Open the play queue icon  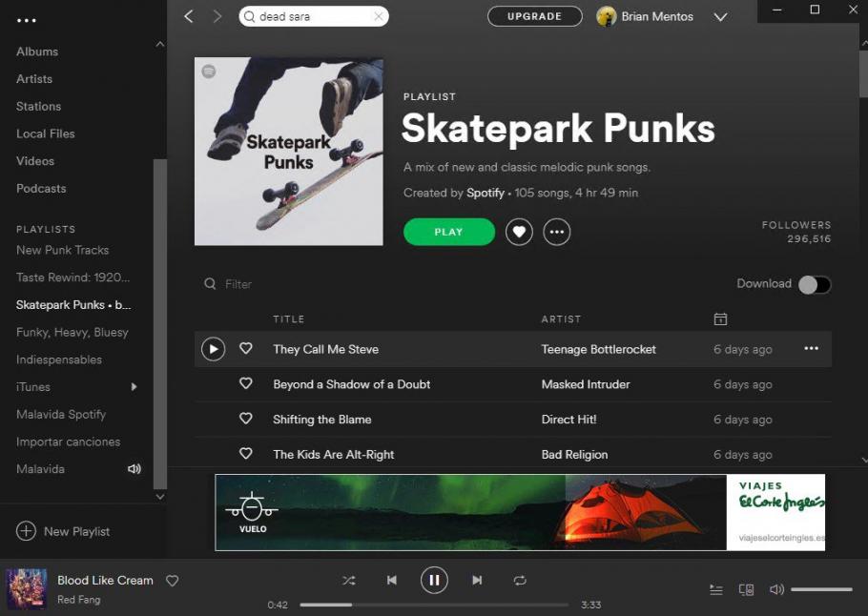[x=715, y=590]
